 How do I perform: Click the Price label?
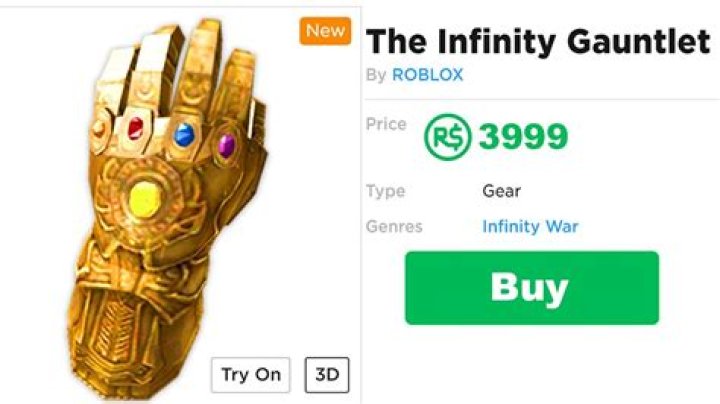pos(386,124)
